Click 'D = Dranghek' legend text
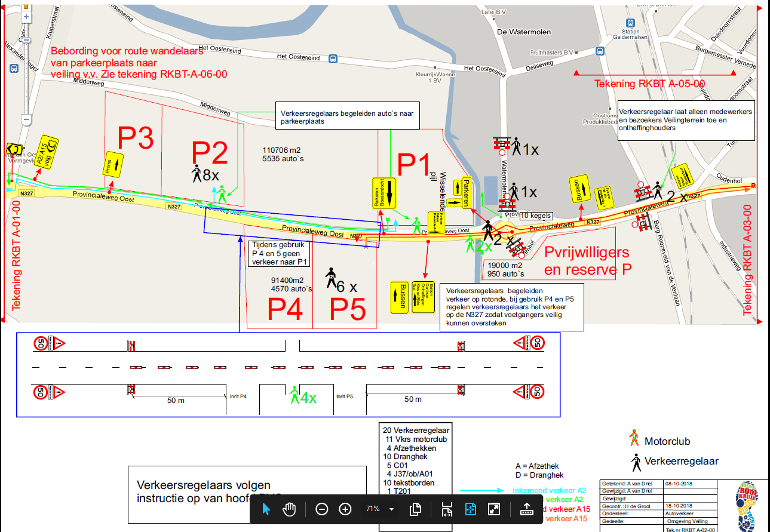This screenshot has height=532, width=770. pos(539,475)
